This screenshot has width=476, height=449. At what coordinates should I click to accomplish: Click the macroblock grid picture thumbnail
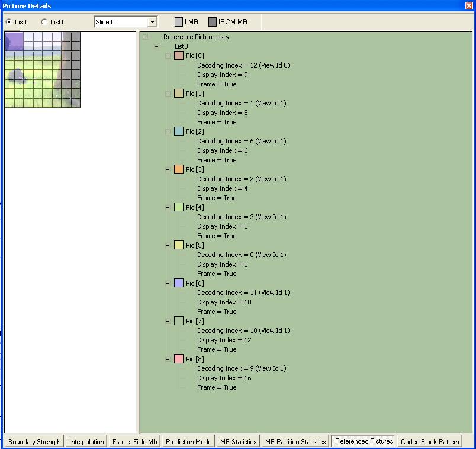coord(42,70)
